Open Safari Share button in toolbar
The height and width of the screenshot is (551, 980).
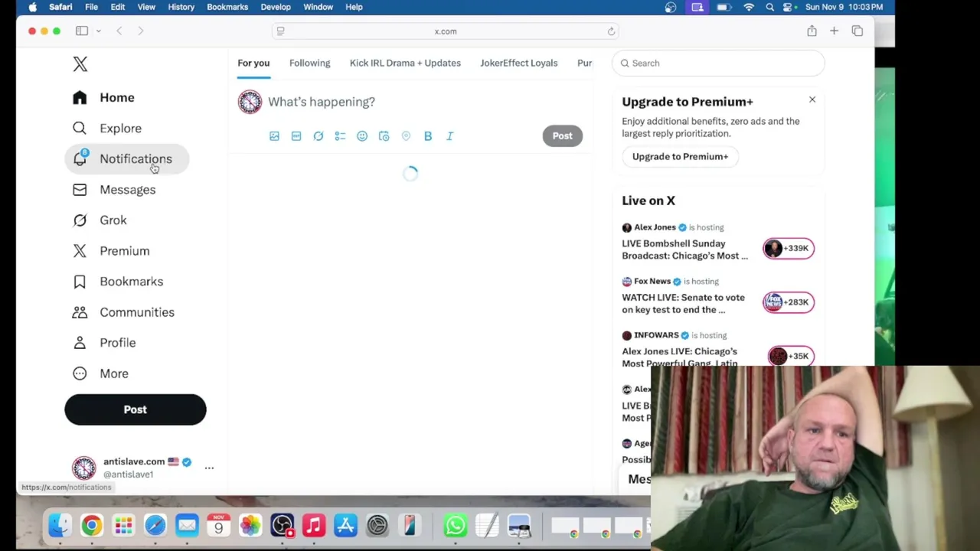tap(812, 31)
